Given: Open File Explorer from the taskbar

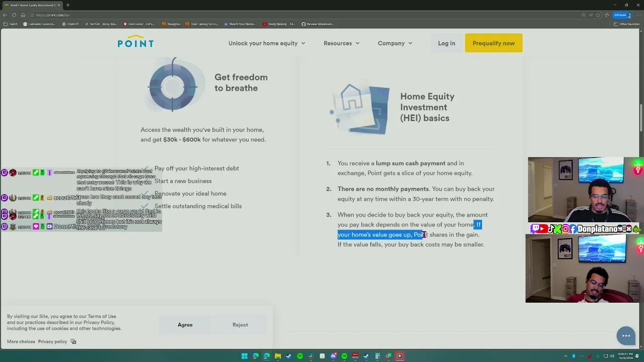Looking at the screenshot, I should point(278,356).
